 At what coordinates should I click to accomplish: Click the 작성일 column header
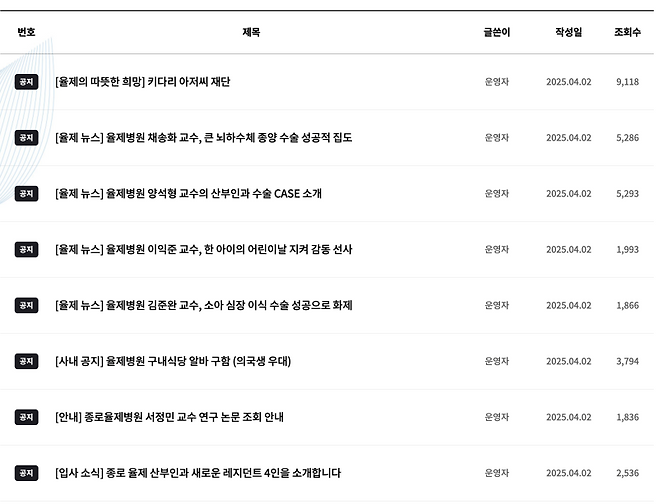pos(568,32)
